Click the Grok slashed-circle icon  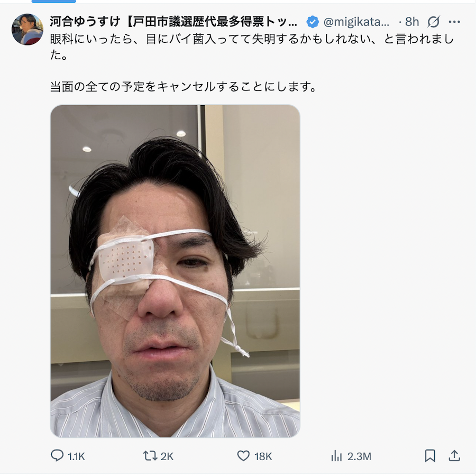pos(433,22)
